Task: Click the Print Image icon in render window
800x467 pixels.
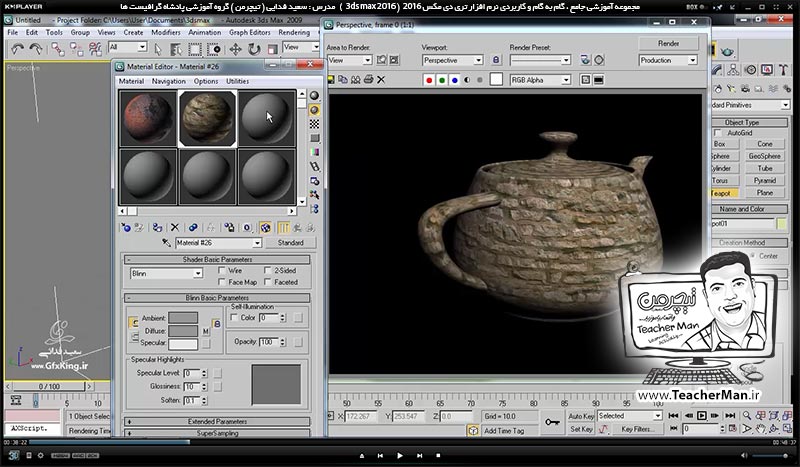Action: click(368, 80)
